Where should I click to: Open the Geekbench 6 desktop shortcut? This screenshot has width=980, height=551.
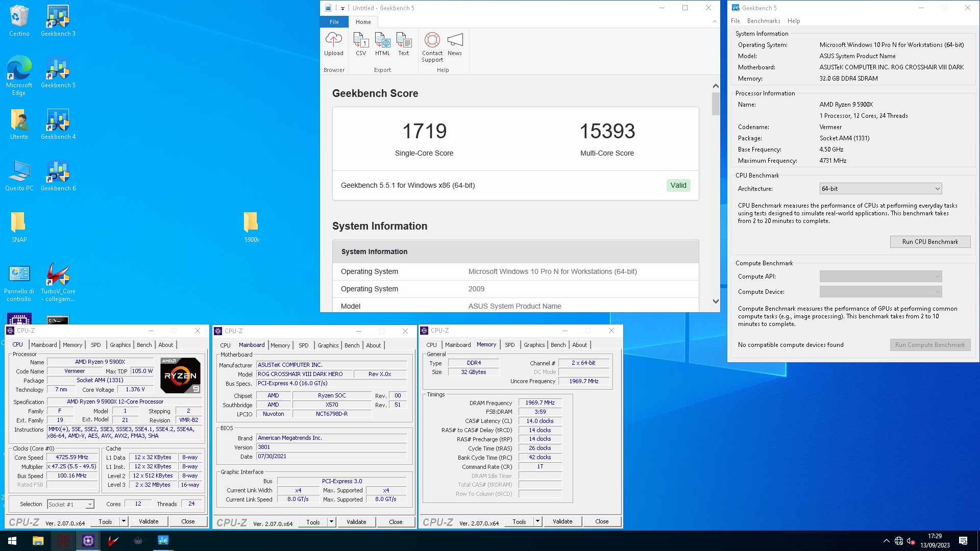(58, 176)
